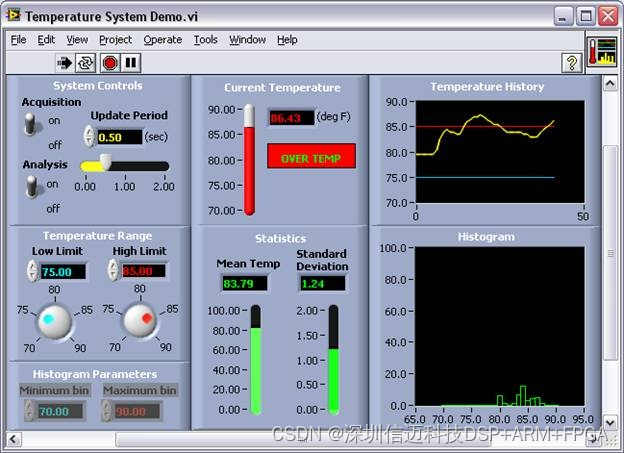Click the OVER TEMP red indicator

coord(311,158)
